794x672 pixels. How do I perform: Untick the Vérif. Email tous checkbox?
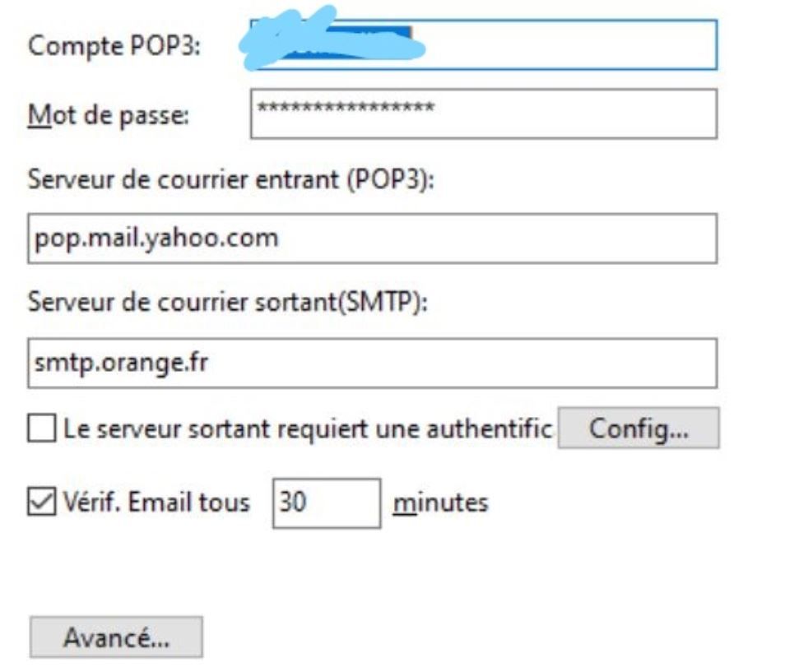pyautogui.click(x=40, y=502)
